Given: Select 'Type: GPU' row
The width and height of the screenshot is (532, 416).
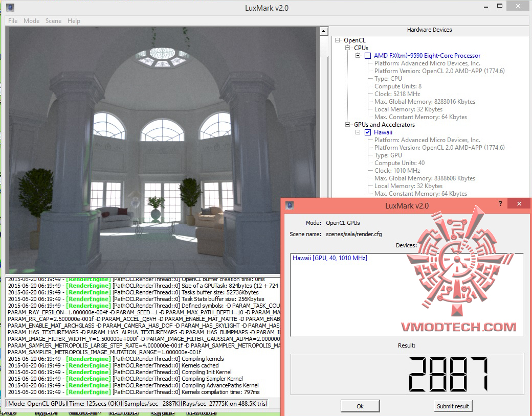Looking at the screenshot, I should [388, 155].
